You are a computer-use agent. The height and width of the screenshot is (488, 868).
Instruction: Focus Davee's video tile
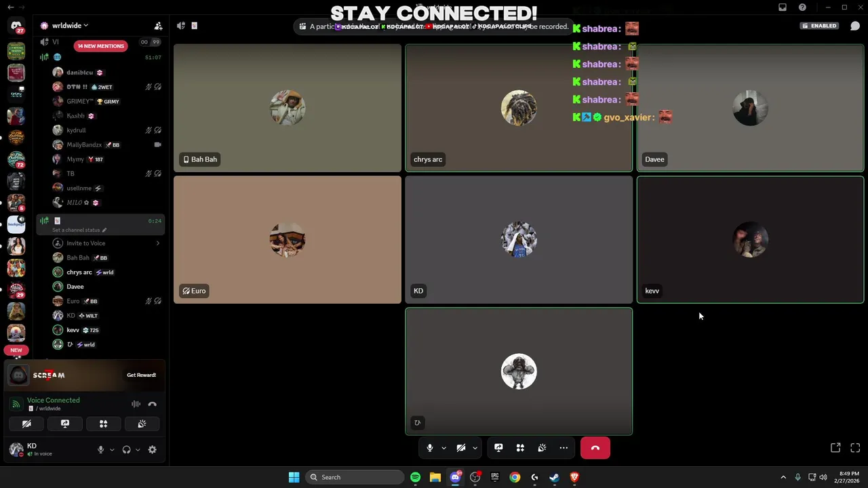click(750, 108)
